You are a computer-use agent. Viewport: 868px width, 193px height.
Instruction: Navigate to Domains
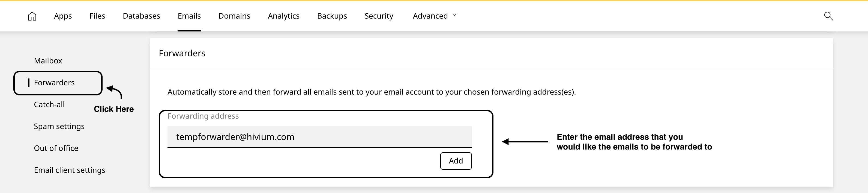click(234, 16)
